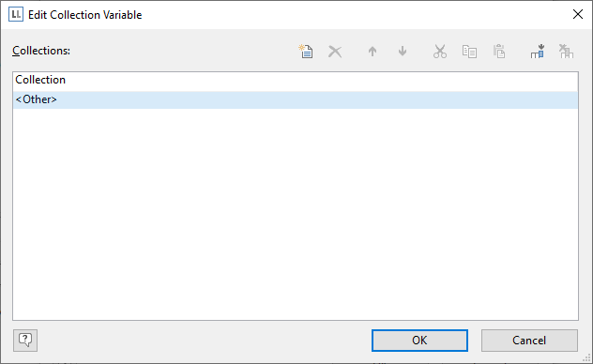
Task: Click the resize grip in dialog corner
Action: (586, 357)
